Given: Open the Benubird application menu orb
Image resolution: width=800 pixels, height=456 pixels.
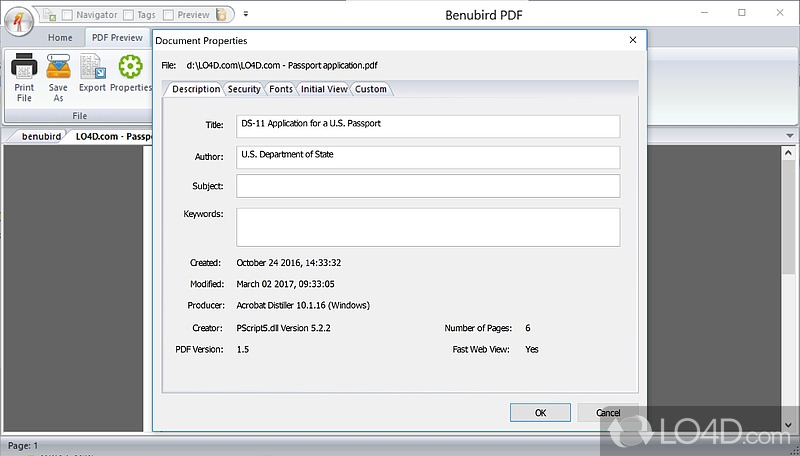Looking at the screenshot, I should [x=19, y=22].
